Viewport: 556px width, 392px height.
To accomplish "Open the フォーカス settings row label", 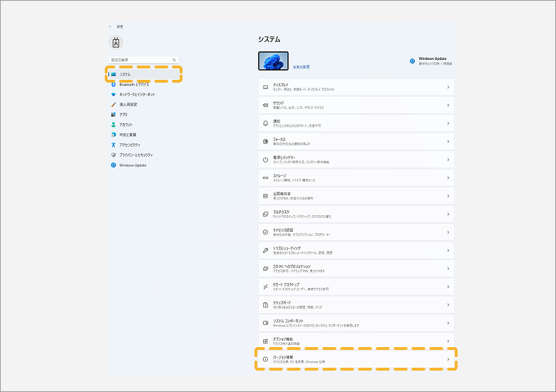I will click(x=279, y=139).
